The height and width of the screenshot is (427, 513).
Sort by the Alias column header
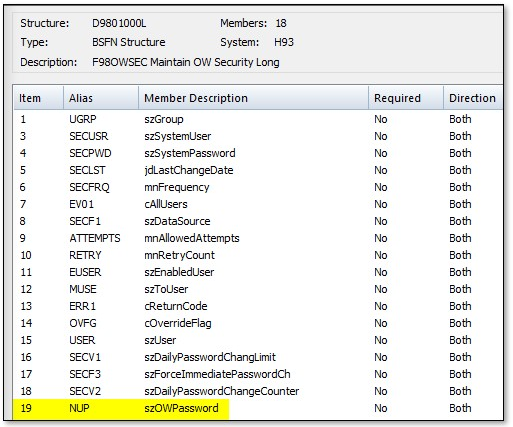tap(101, 98)
